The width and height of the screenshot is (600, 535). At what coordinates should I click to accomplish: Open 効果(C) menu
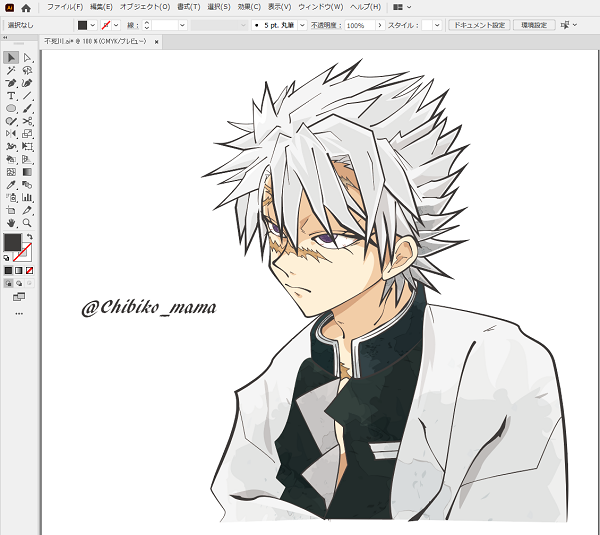coord(249,7)
